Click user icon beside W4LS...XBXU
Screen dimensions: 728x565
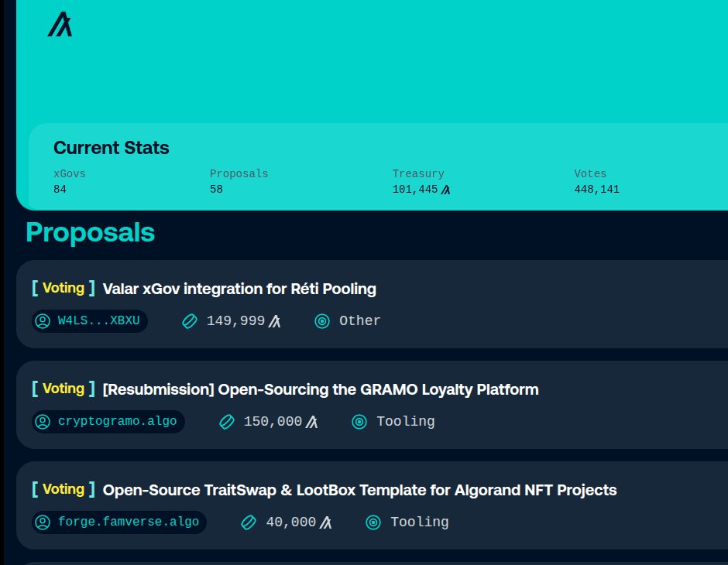click(x=43, y=321)
